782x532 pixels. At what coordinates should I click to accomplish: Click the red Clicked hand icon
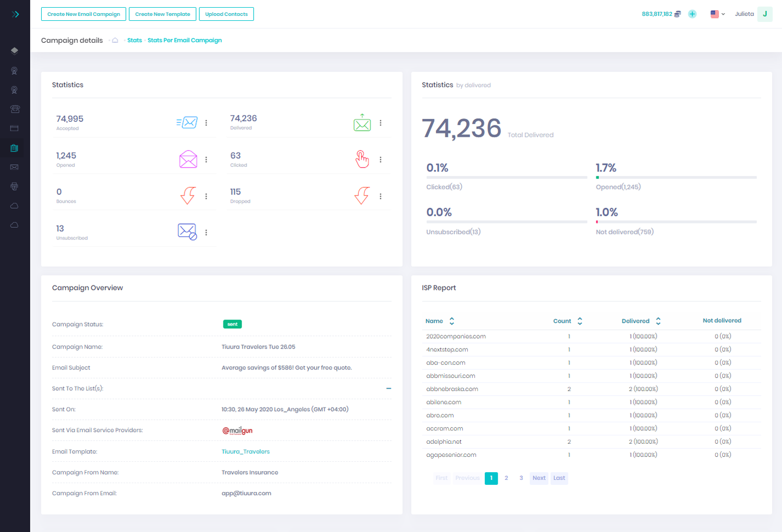[362, 159]
